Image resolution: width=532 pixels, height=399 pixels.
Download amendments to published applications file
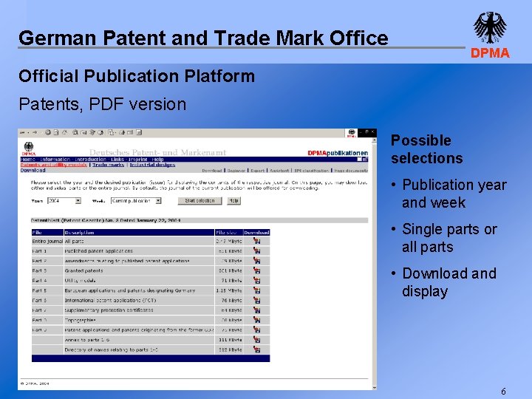click(256, 261)
